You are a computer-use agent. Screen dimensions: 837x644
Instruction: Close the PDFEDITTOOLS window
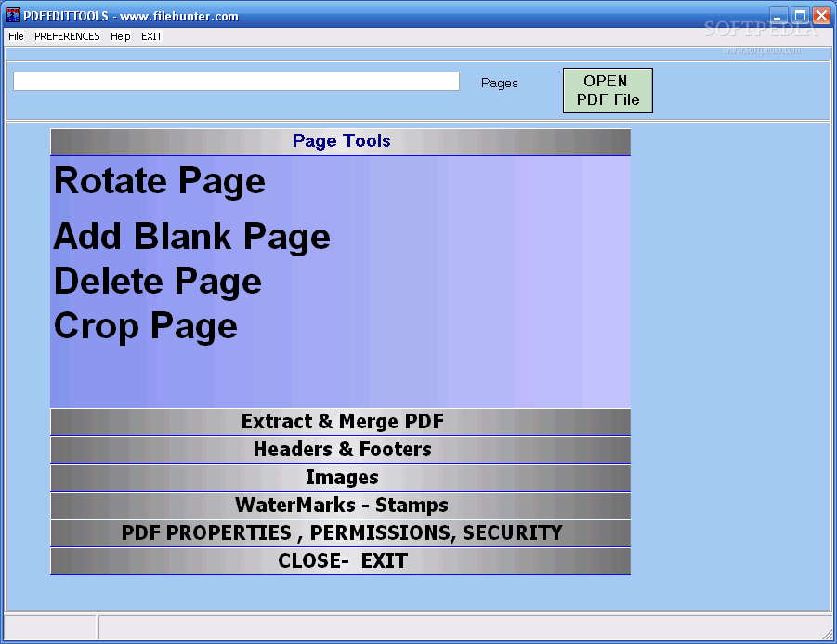(821, 16)
